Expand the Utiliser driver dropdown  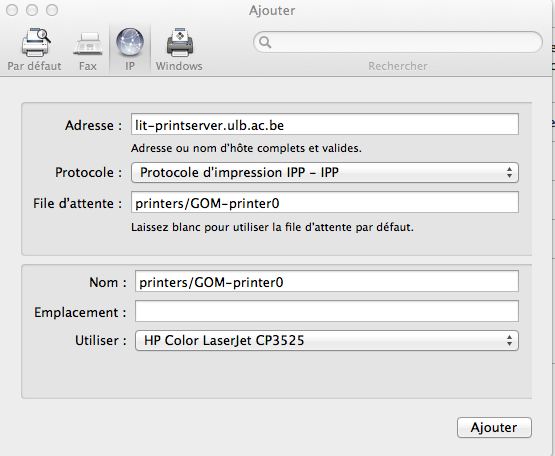327,340
